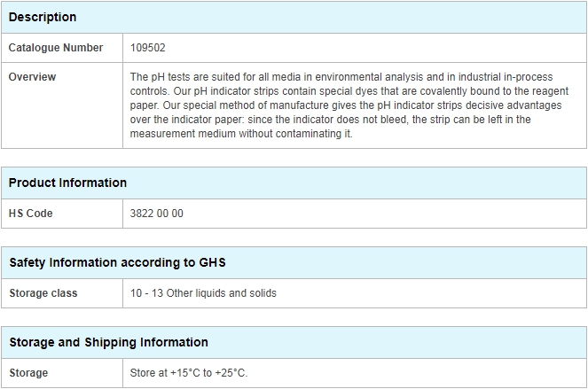Click the overview paragraph about pH tests

tap(349, 105)
